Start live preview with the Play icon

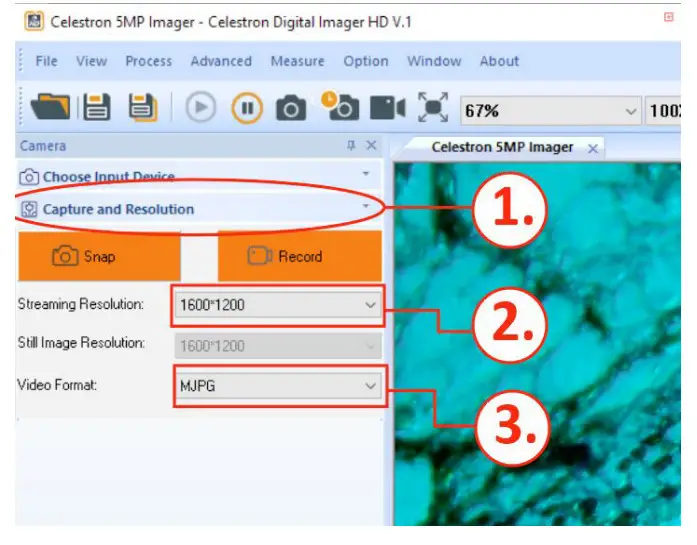click(200, 107)
